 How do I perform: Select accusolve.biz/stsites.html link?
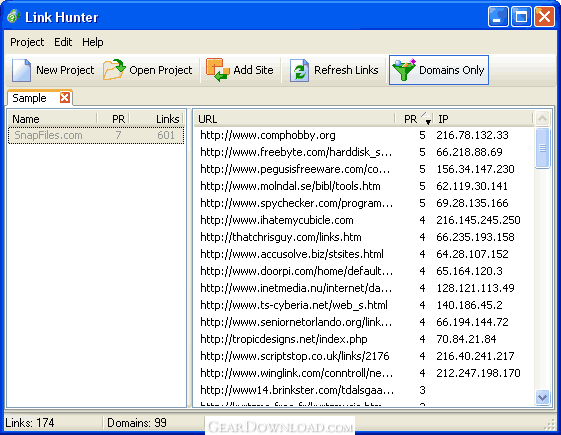tap(292, 254)
